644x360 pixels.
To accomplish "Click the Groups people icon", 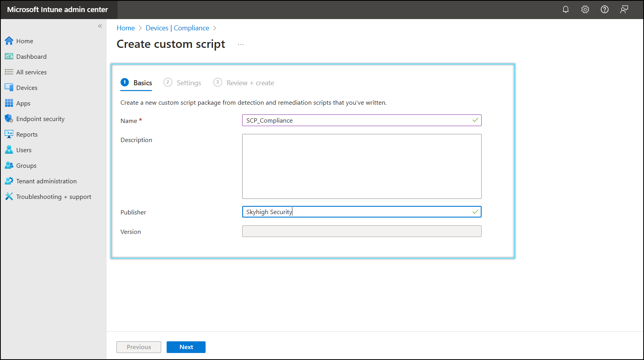I will click(9, 165).
